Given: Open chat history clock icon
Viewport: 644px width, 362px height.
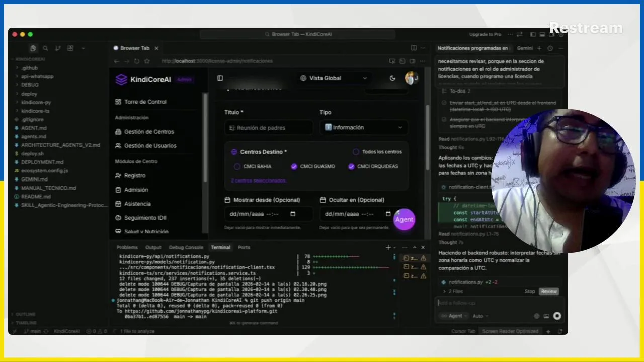Looking at the screenshot, I should pos(550,48).
